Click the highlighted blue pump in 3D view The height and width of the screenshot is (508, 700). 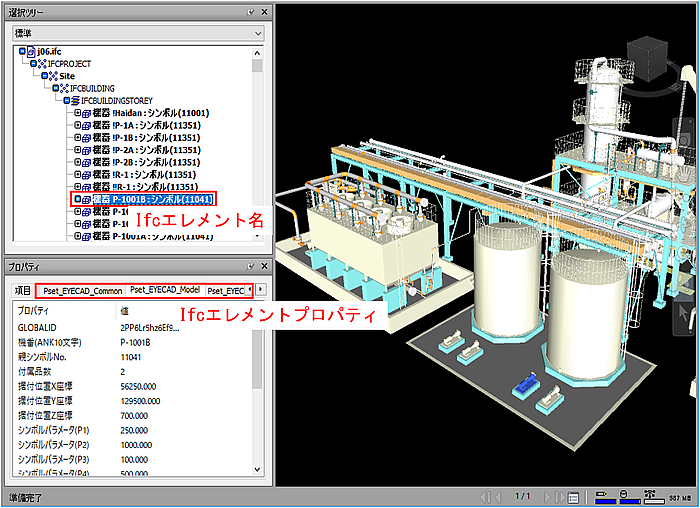point(527,385)
